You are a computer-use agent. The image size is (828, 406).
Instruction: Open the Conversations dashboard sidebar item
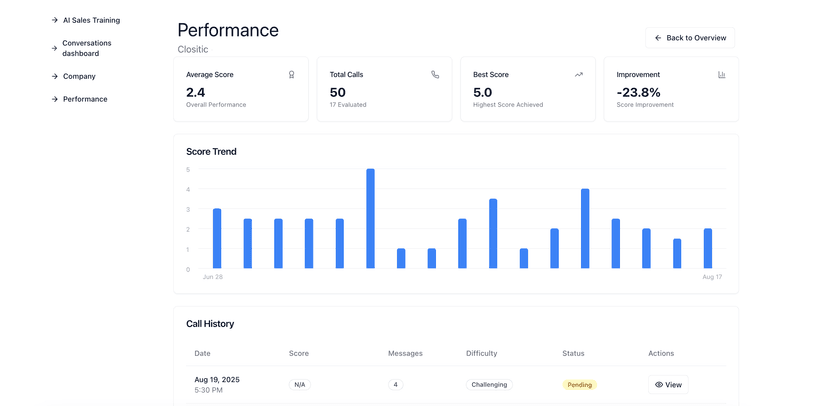87,48
